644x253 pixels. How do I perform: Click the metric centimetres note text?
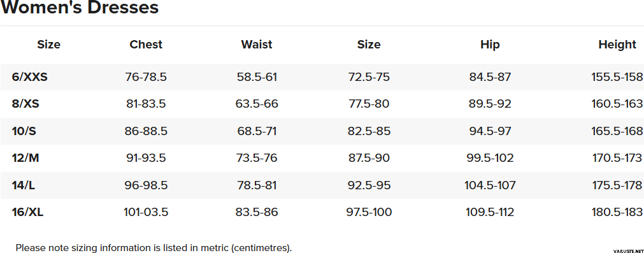point(154,248)
